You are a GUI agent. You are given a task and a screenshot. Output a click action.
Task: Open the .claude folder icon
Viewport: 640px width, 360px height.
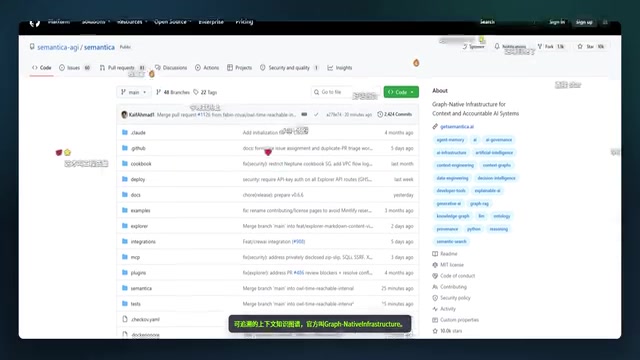click(x=125, y=132)
